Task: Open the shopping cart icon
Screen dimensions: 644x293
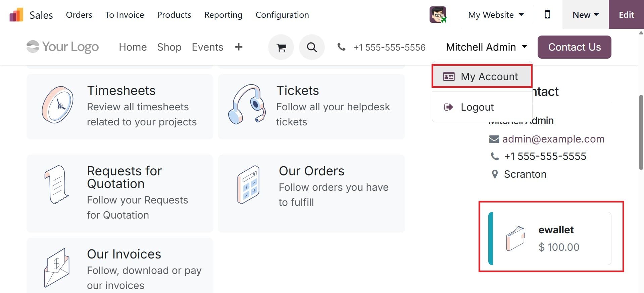Action: [281, 47]
